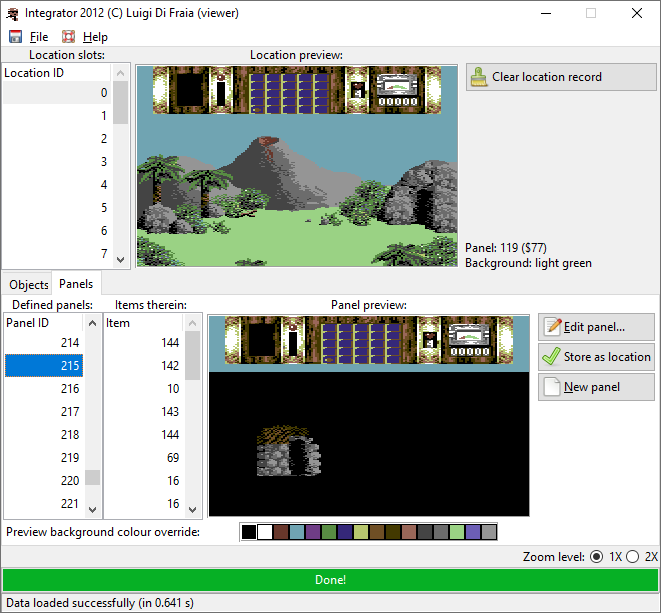661x613 pixels.
Task: Pick the cyan background override swatch
Action: pyautogui.click(x=297, y=532)
